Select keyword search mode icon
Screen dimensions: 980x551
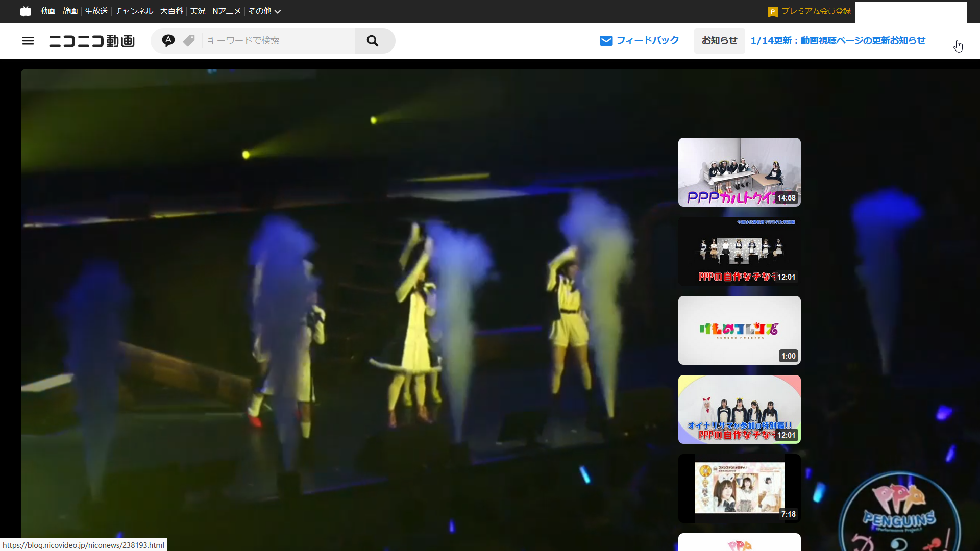tap(168, 40)
